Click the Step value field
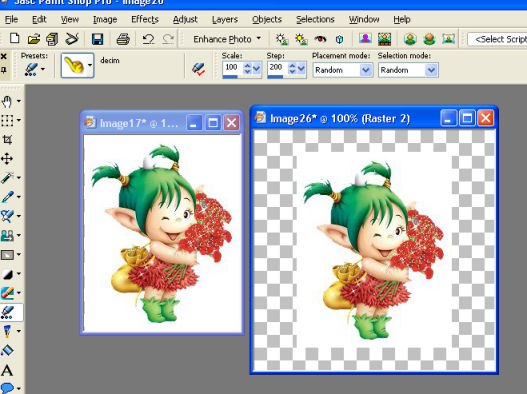The image size is (527, 394). pyautogui.click(x=277, y=67)
